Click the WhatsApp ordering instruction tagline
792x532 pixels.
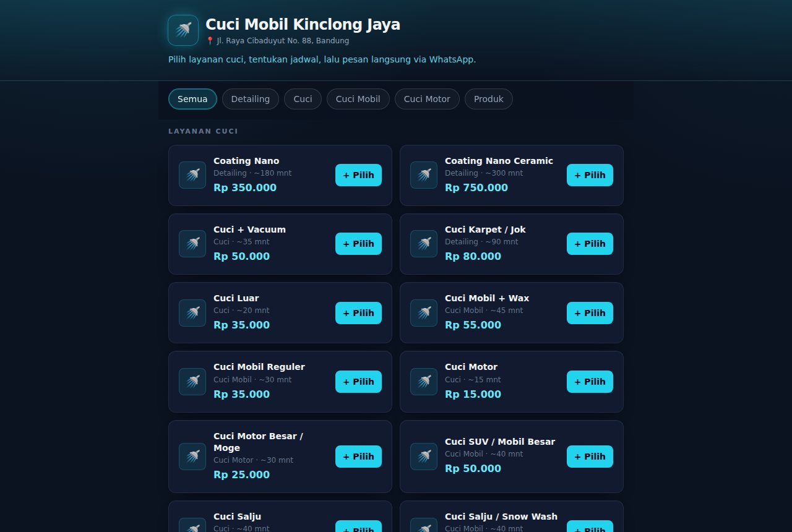point(322,59)
